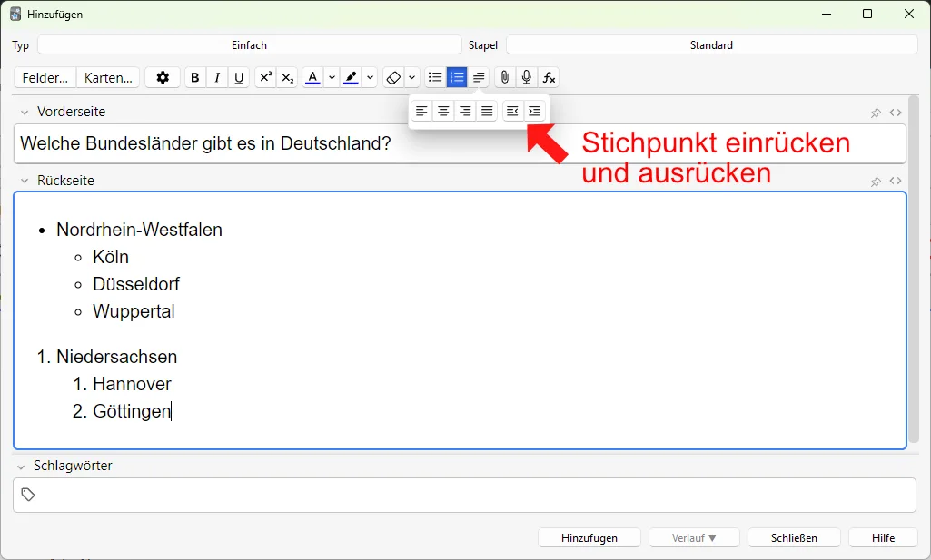
Task: Open the Felder... dialog
Action: 45,78
